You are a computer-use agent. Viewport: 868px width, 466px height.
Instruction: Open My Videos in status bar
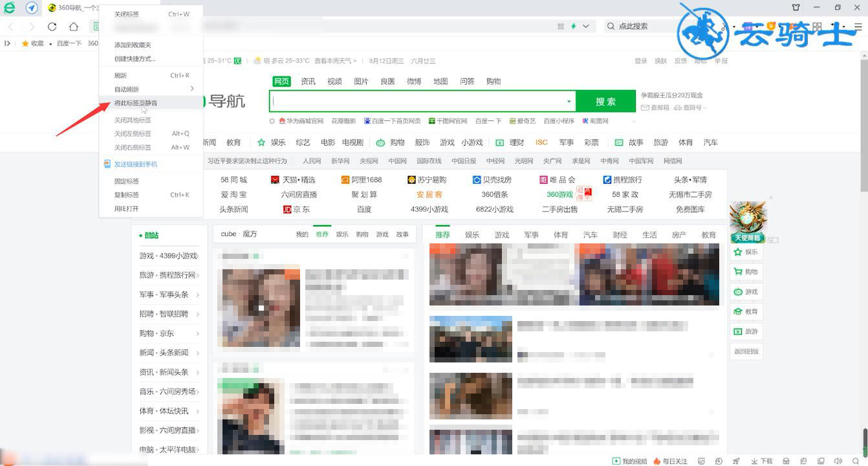[629, 461]
